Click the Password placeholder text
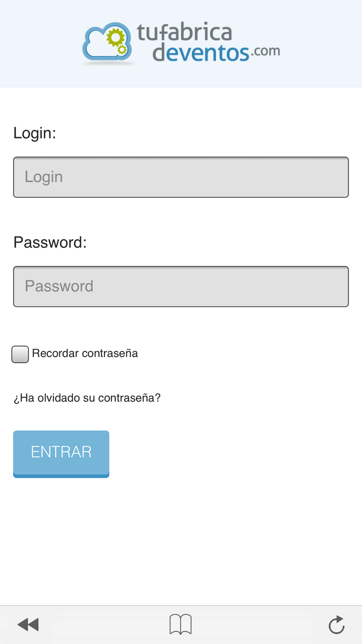The height and width of the screenshot is (644, 362). coord(59,286)
